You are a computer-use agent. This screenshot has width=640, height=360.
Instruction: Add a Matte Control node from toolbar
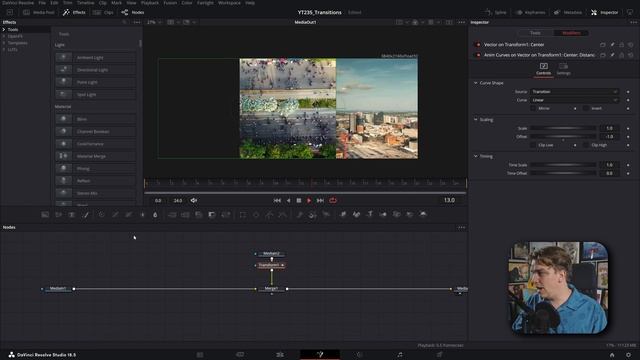199,214
